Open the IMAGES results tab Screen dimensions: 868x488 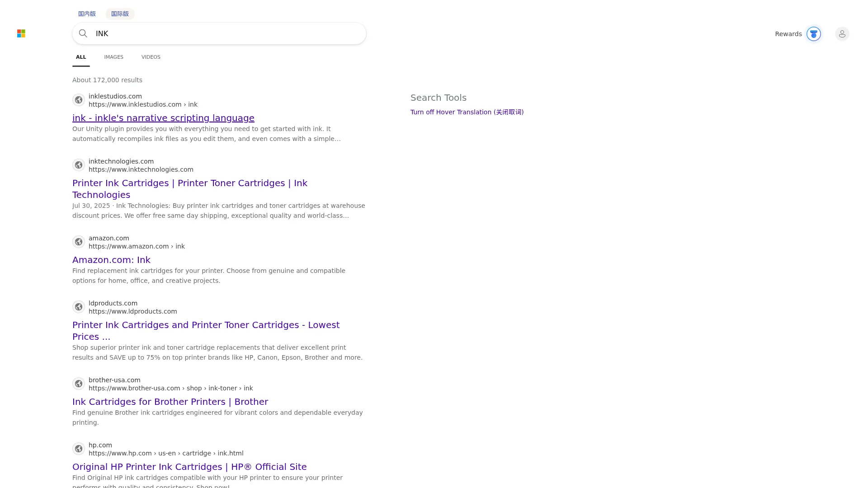point(113,57)
